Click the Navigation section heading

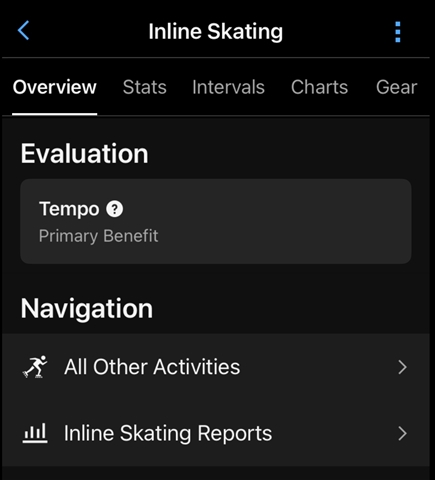click(87, 309)
